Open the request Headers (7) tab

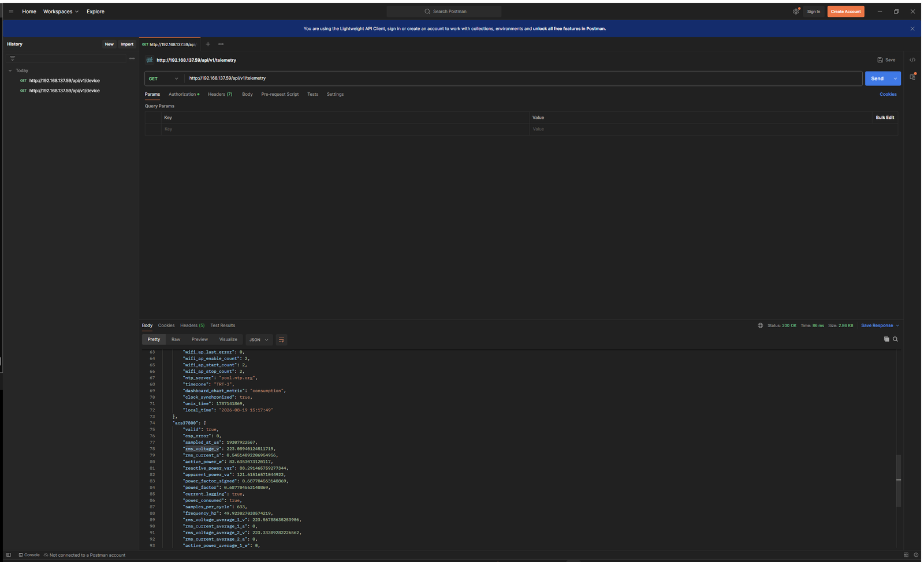tap(220, 94)
